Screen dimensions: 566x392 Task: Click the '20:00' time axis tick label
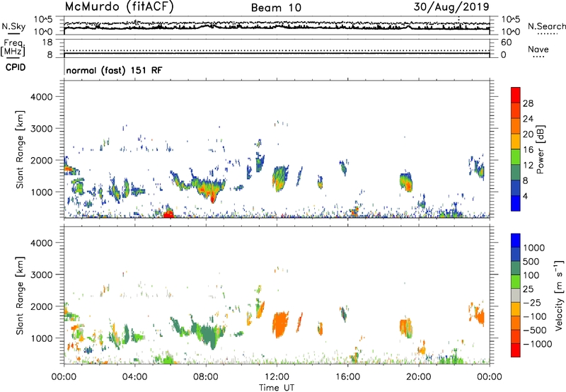click(419, 377)
